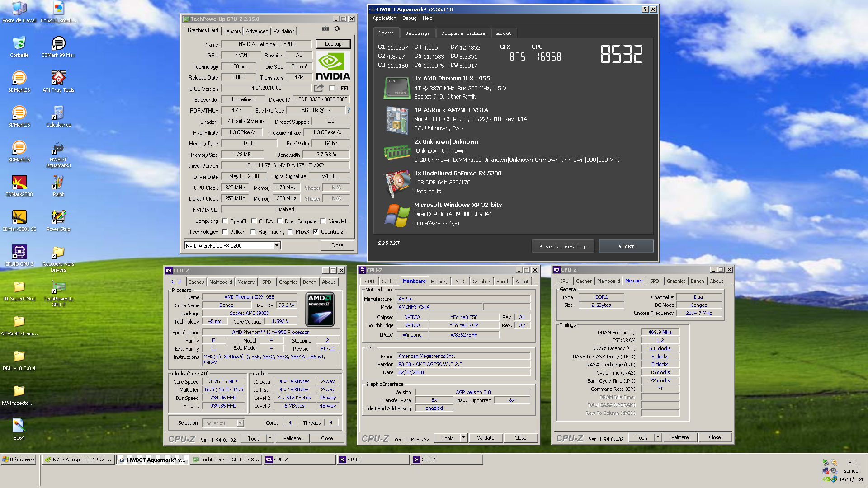868x488 pixels.
Task: Switch to Compare Online tab in Aquamark3
Action: pos(463,33)
